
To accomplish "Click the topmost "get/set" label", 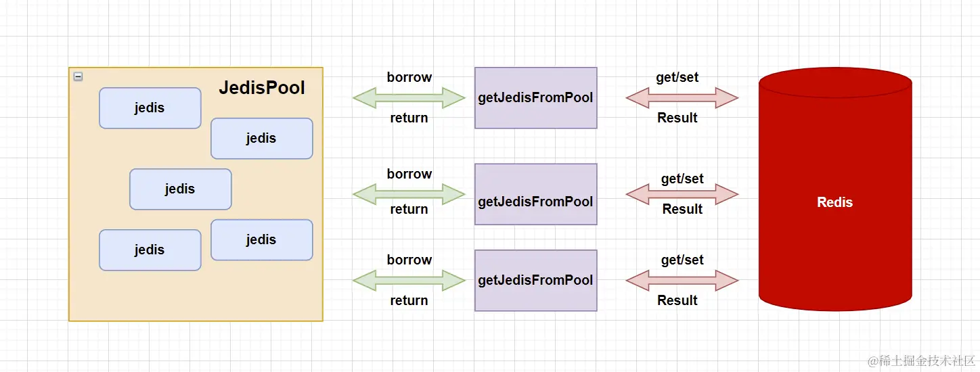I will coord(677,77).
